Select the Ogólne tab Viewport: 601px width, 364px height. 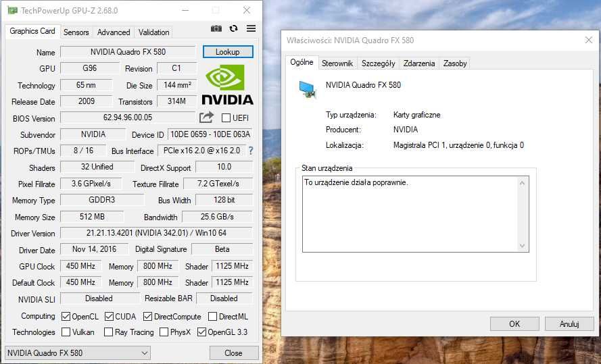tap(302, 62)
